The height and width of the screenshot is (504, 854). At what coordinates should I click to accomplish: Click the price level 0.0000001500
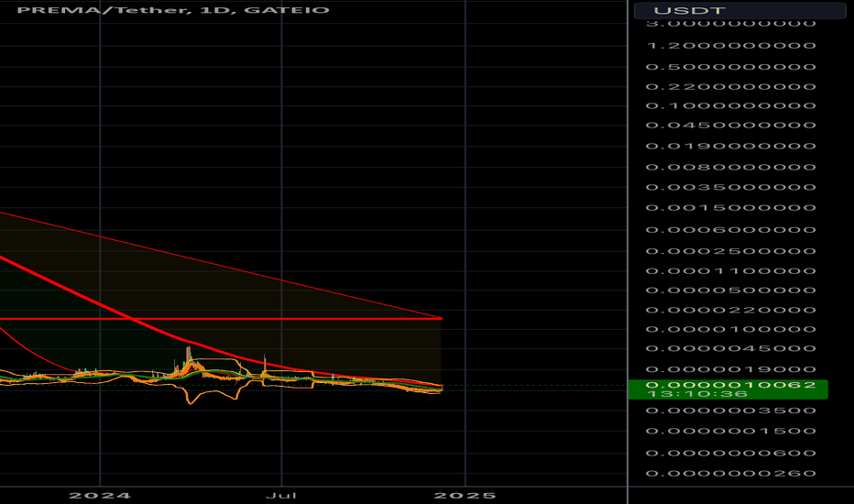click(730, 431)
